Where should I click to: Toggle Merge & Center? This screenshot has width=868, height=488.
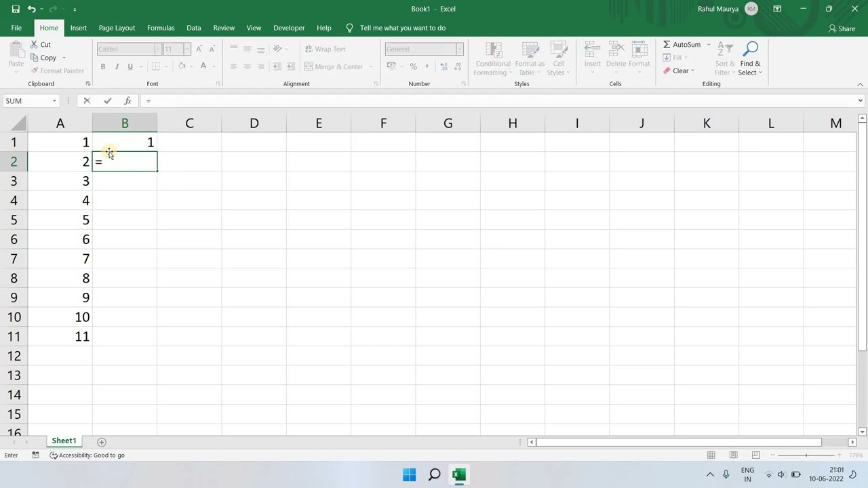coord(334,66)
